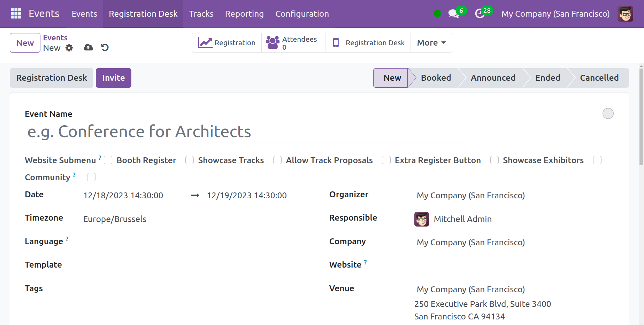Expand the More dropdown button
This screenshot has height=325, width=644.
[x=431, y=43]
